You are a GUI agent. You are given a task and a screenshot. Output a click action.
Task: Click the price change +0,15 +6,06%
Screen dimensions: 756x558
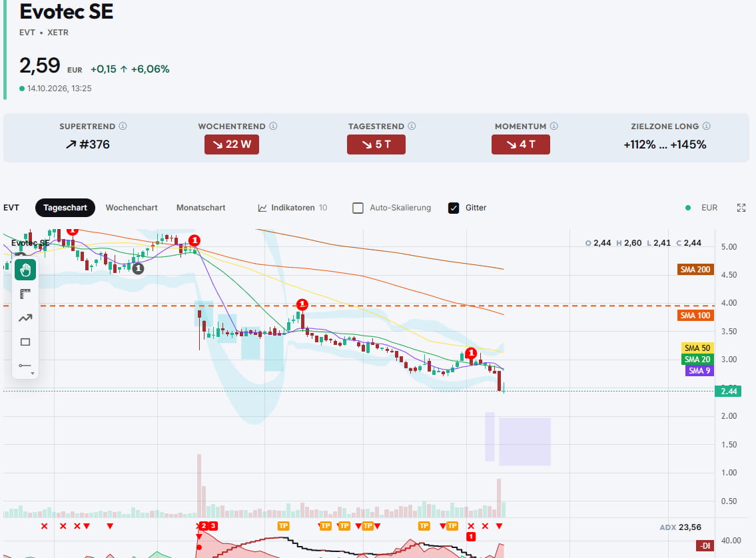130,69
